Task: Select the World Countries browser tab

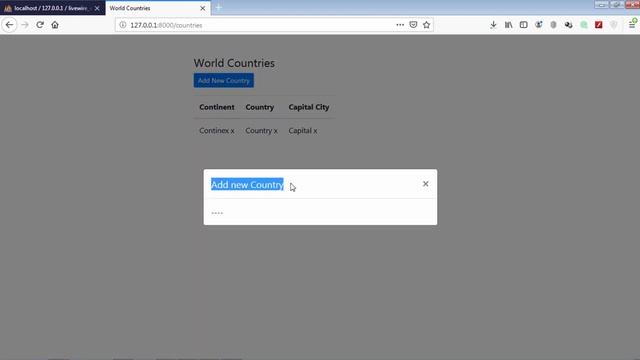Action: click(x=158, y=8)
